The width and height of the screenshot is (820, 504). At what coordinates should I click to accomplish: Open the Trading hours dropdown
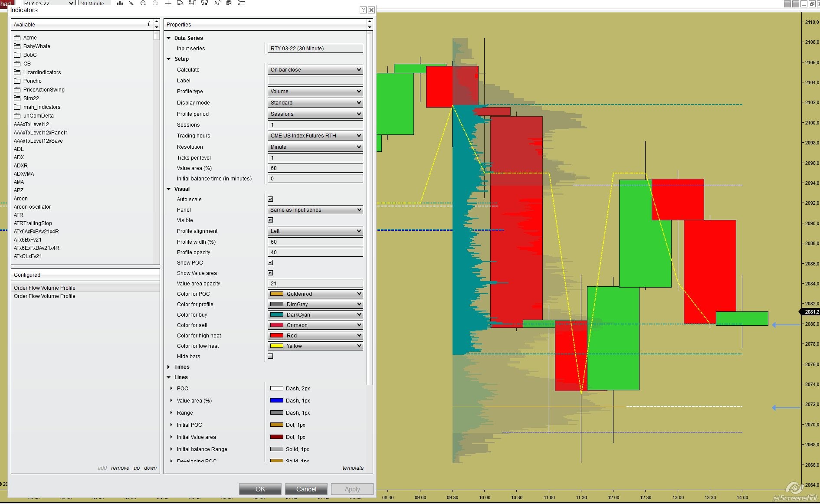tap(315, 135)
